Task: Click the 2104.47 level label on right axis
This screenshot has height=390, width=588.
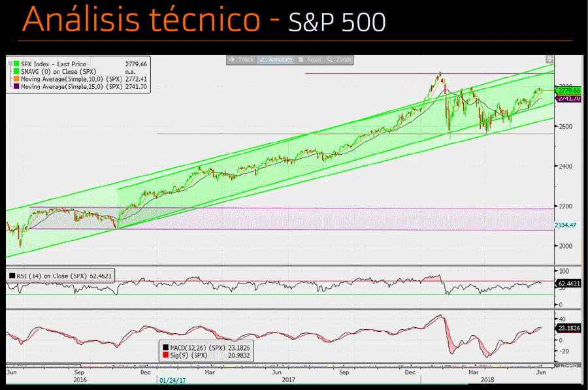Action: 566,225
